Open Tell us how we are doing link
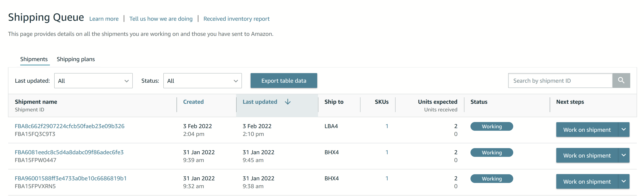 (161, 19)
